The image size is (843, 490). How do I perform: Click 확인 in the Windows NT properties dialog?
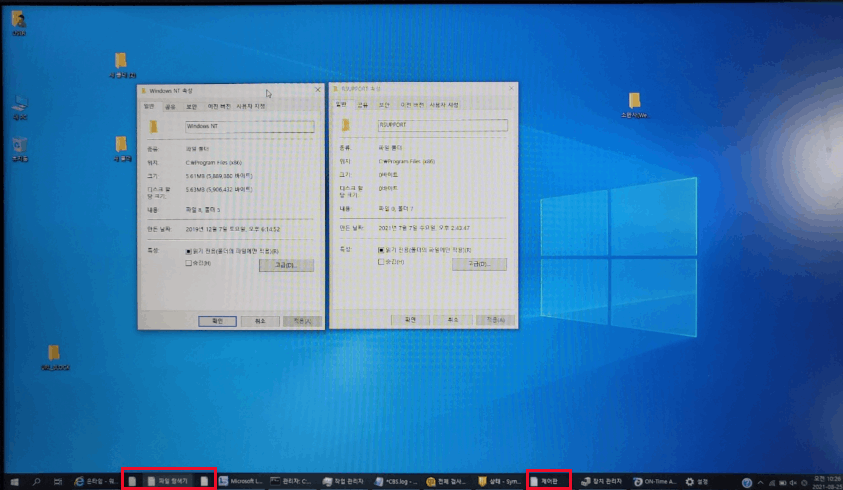coord(217,321)
